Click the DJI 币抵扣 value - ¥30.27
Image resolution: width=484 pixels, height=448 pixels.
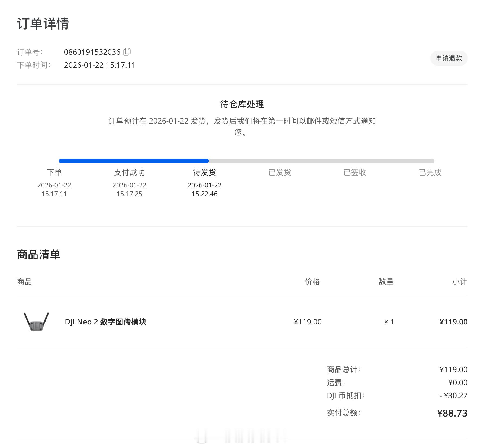click(x=453, y=395)
